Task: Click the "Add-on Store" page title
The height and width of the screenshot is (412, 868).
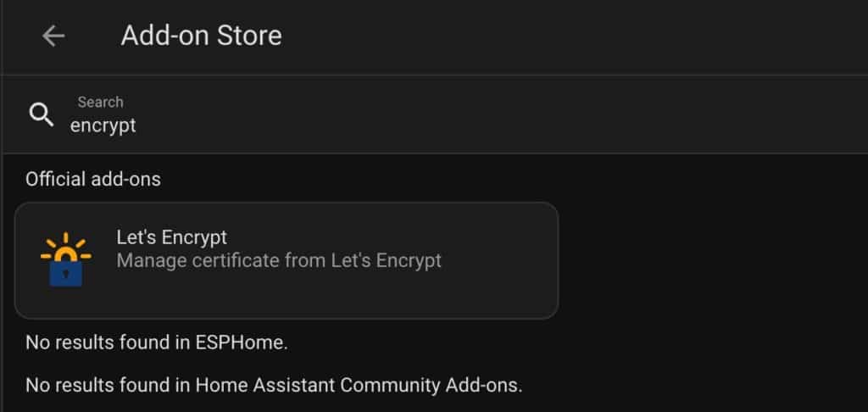Action: tap(202, 36)
